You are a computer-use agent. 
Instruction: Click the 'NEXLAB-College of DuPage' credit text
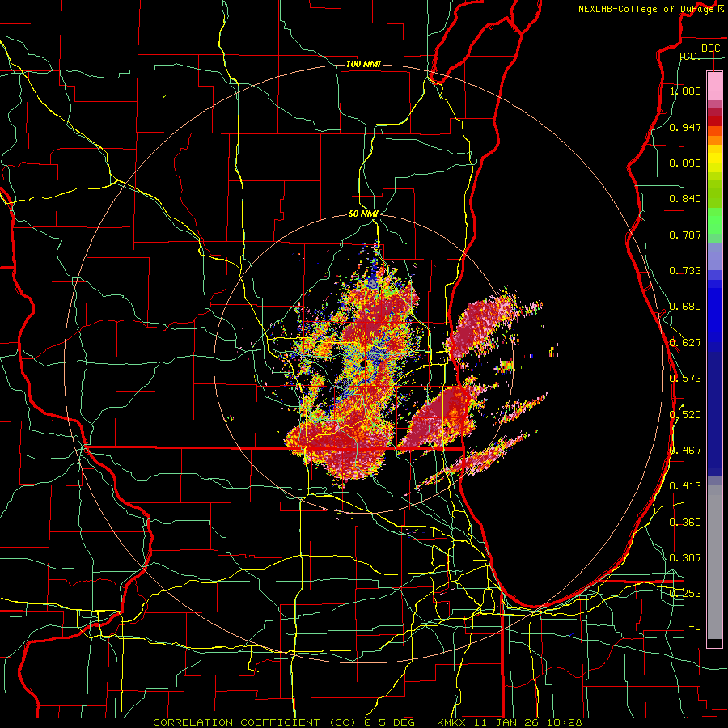[648, 9]
